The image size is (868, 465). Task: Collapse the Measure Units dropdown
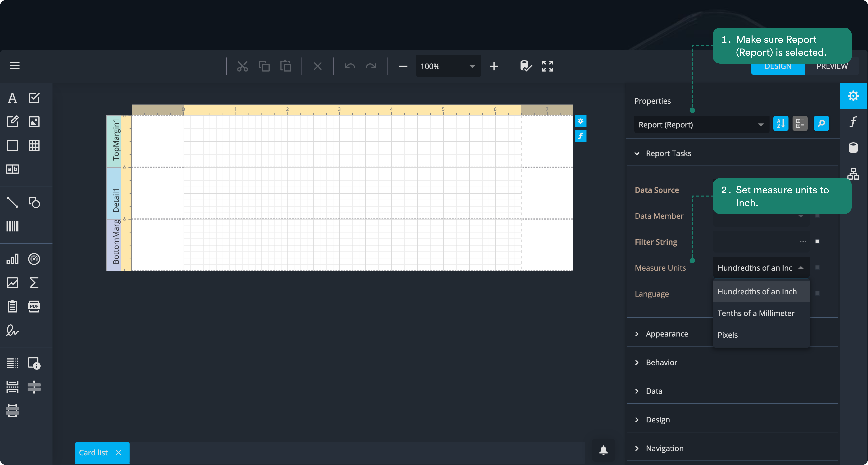[801, 268]
